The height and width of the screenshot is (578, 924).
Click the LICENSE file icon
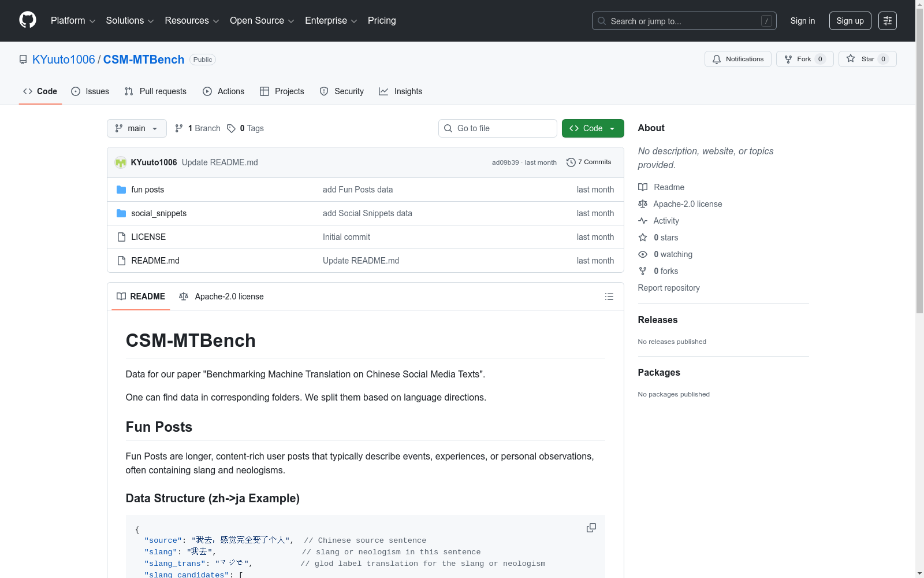point(121,237)
